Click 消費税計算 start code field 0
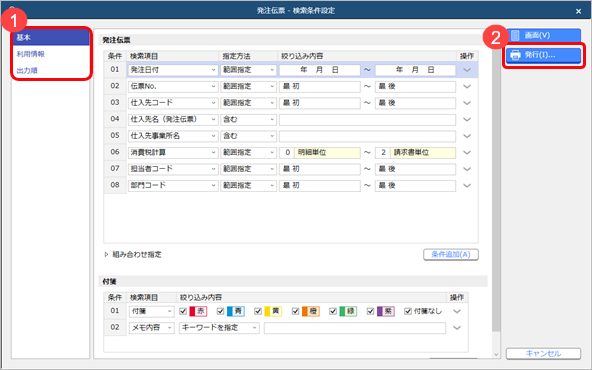The height and width of the screenshot is (370, 592). point(287,153)
